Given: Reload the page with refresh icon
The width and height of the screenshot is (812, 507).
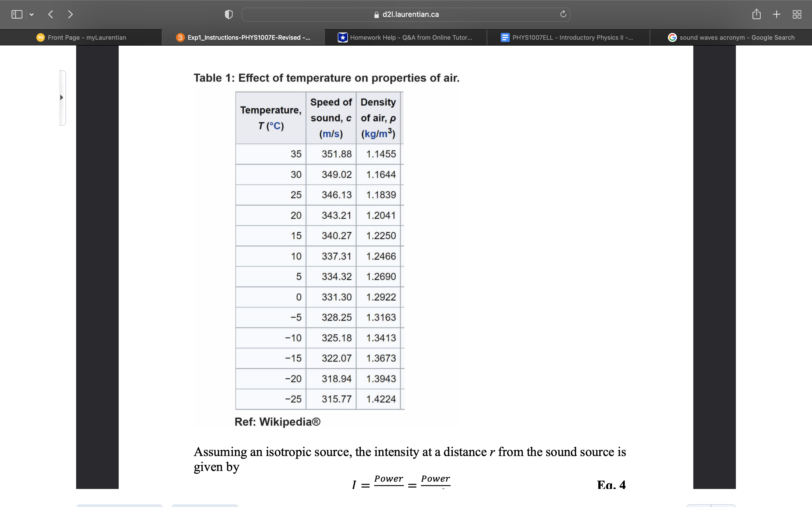Looking at the screenshot, I should click(x=563, y=14).
